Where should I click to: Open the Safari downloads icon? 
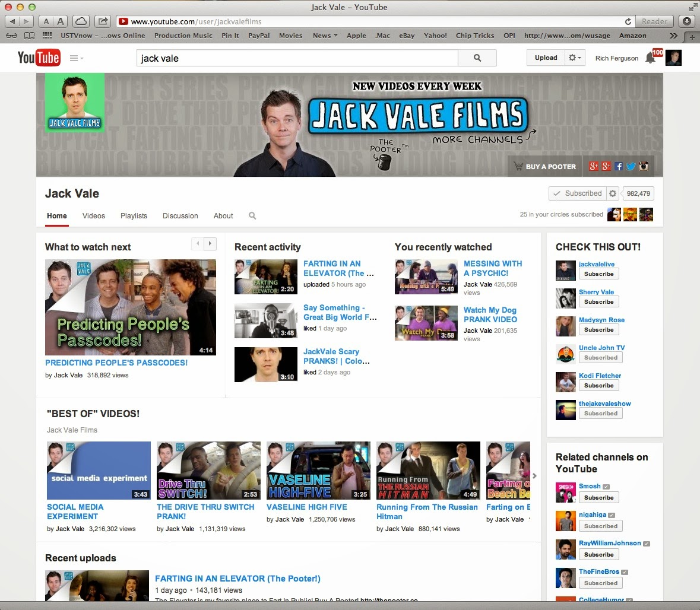coord(687,21)
